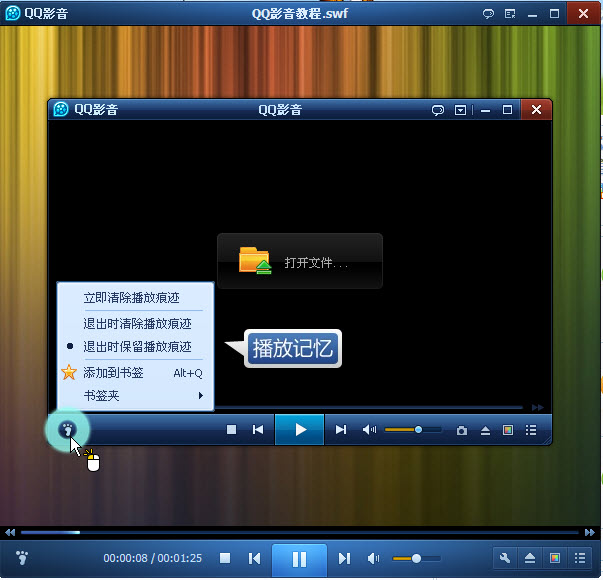Viewport: 603px width, 580px height.
Task: Select 退出时清除播放痕迹 option
Action: pyautogui.click(x=135, y=323)
